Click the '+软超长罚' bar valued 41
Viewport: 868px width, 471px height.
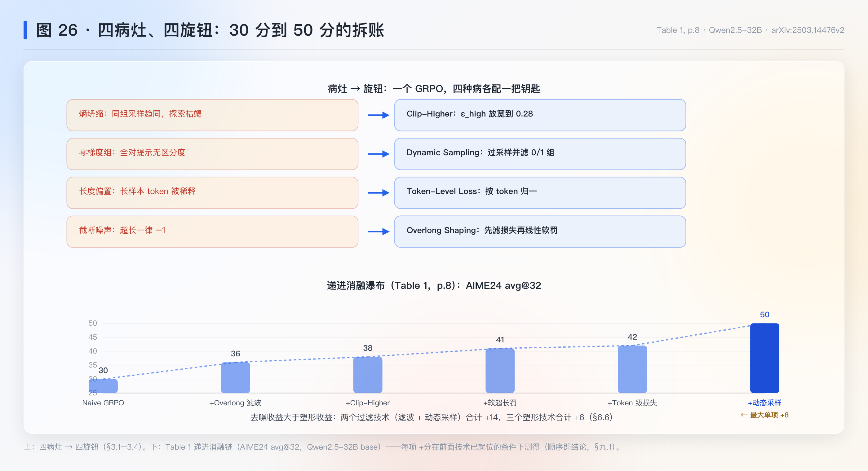click(x=500, y=371)
